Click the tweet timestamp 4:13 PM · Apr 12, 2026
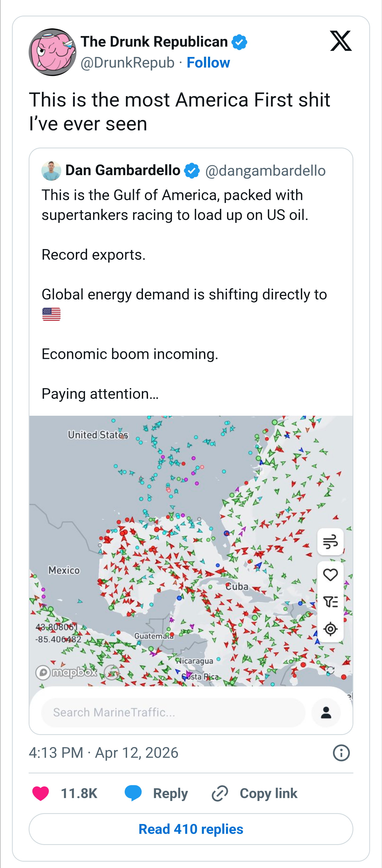 [104, 753]
